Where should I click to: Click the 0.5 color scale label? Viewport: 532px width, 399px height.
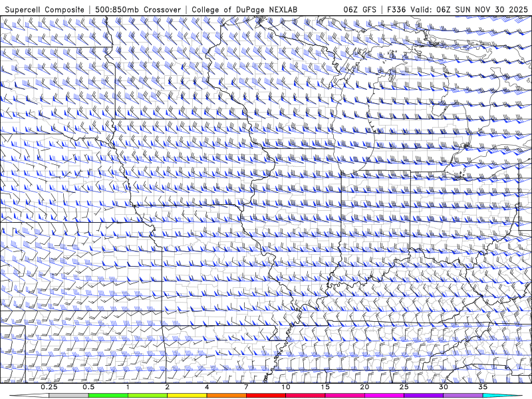pos(88,387)
